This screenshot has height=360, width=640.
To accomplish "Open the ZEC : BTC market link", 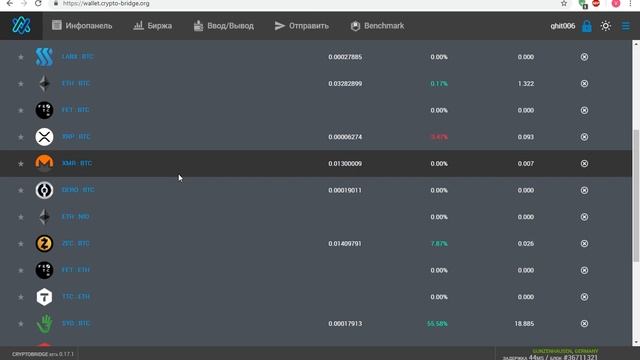I will (76, 243).
